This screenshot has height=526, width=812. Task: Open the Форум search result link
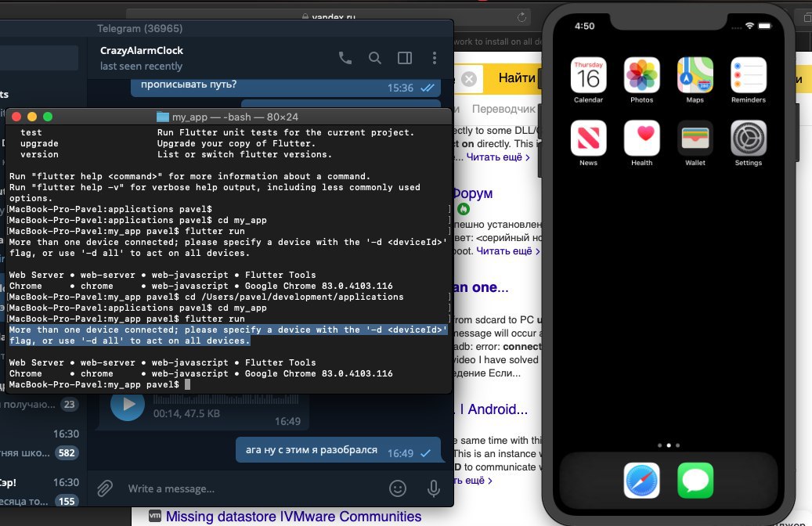(x=472, y=193)
